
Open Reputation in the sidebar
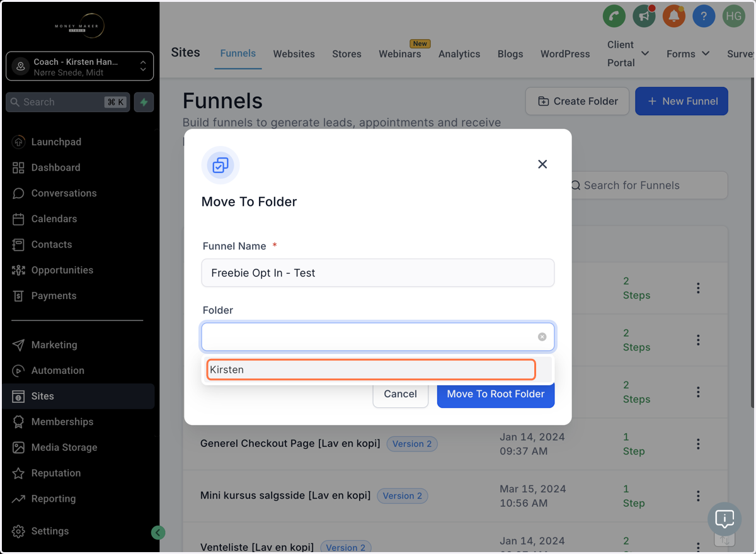coord(56,473)
